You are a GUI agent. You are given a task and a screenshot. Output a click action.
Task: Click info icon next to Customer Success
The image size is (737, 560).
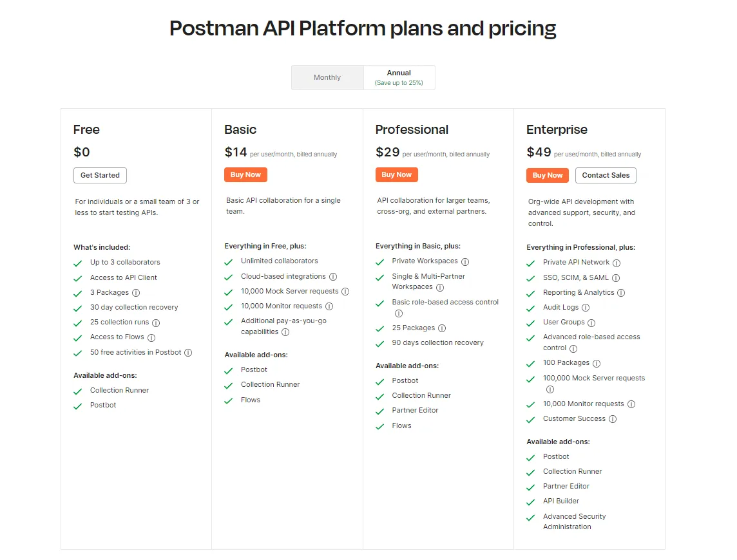click(x=613, y=419)
